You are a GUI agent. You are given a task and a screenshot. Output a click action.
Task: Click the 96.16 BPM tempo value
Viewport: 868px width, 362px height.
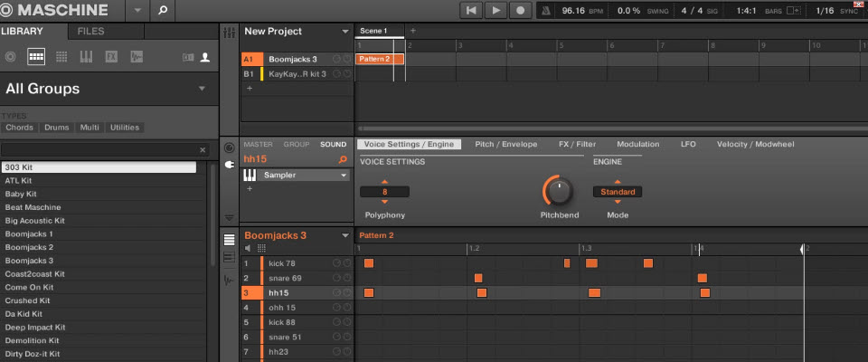pyautogui.click(x=573, y=11)
